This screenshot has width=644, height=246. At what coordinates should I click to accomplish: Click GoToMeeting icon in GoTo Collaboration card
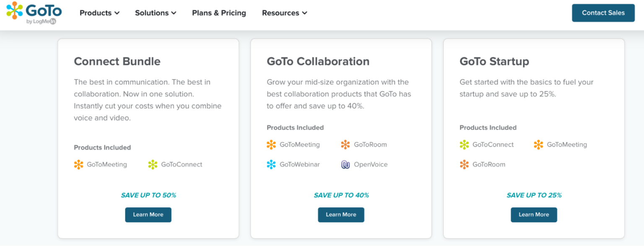pos(271,145)
